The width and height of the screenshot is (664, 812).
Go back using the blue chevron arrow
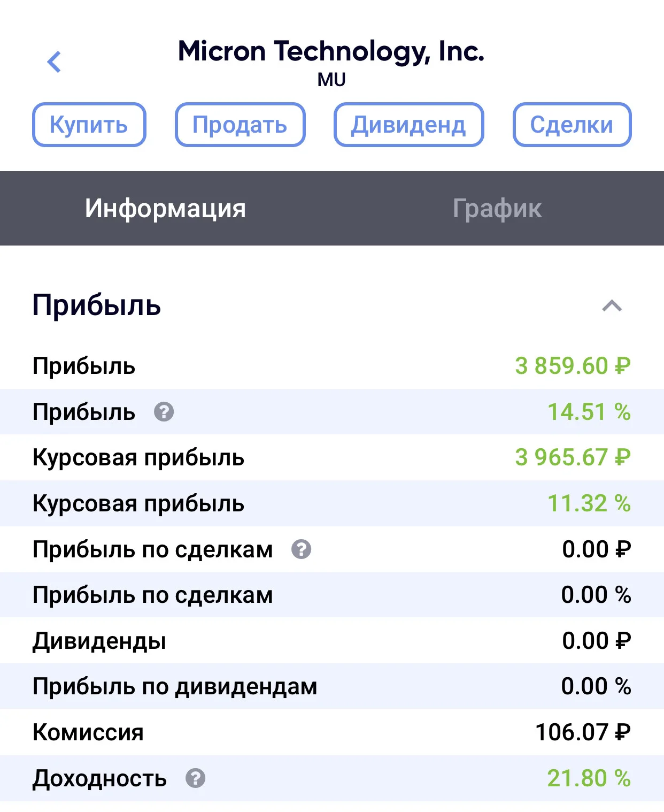tap(54, 62)
